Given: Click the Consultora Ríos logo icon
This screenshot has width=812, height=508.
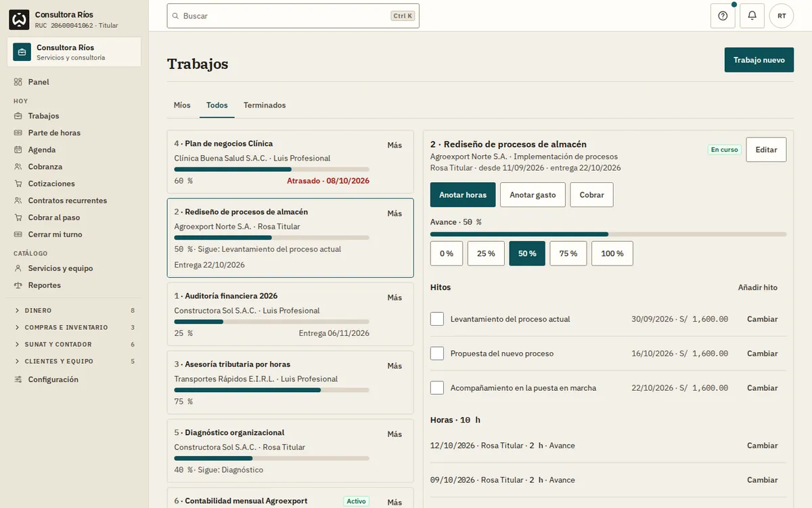Looking at the screenshot, I should pyautogui.click(x=19, y=20).
